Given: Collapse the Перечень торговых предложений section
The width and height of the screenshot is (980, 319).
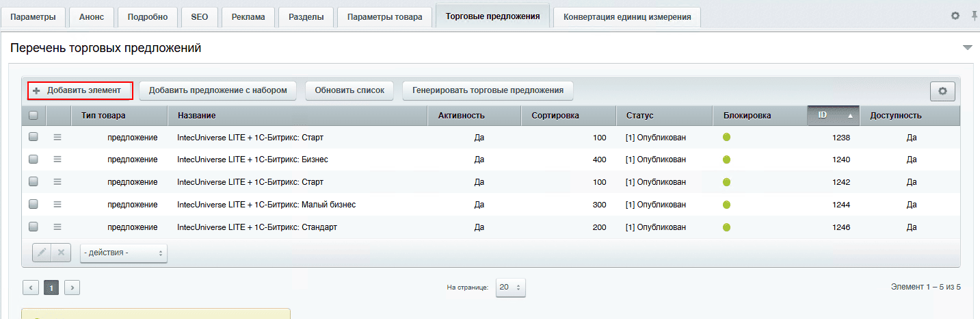Looking at the screenshot, I should click(967, 48).
